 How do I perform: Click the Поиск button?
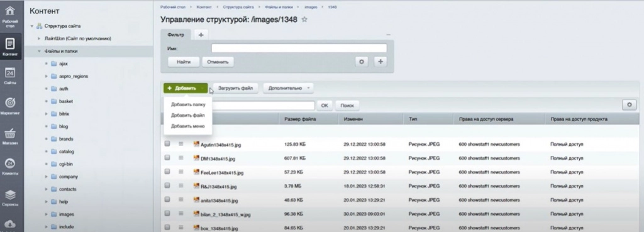347,106
